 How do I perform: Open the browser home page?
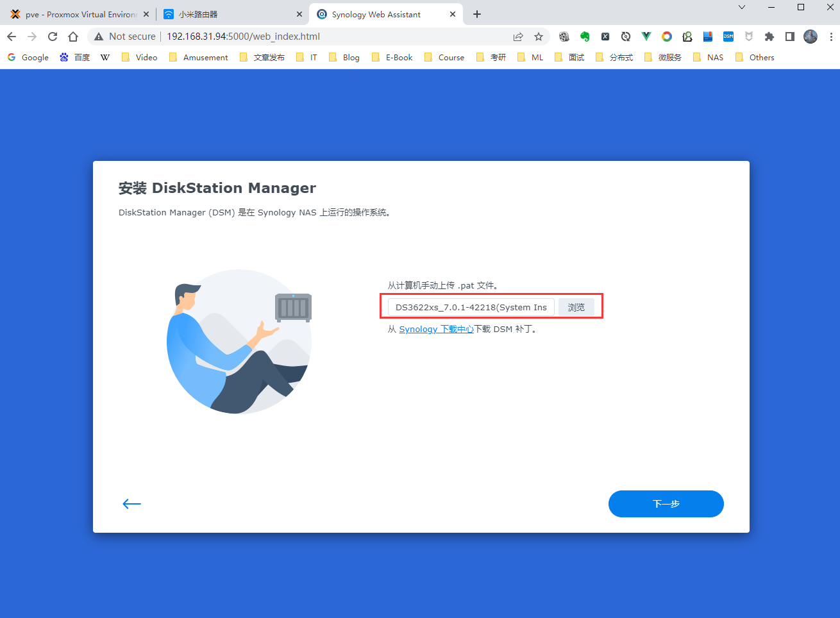tap(73, 37)
